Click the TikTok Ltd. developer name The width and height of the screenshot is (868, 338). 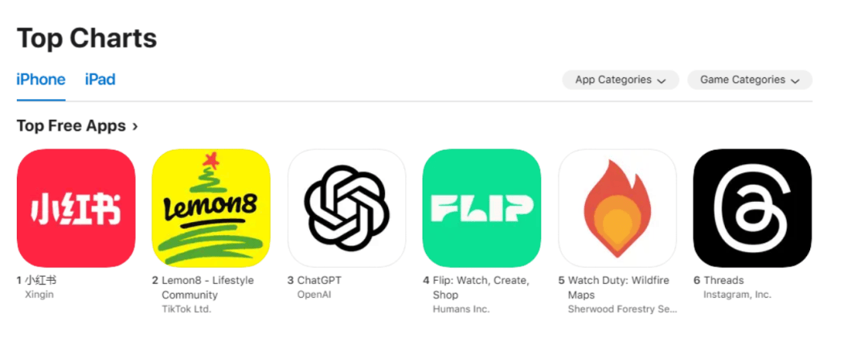[186, 309]
